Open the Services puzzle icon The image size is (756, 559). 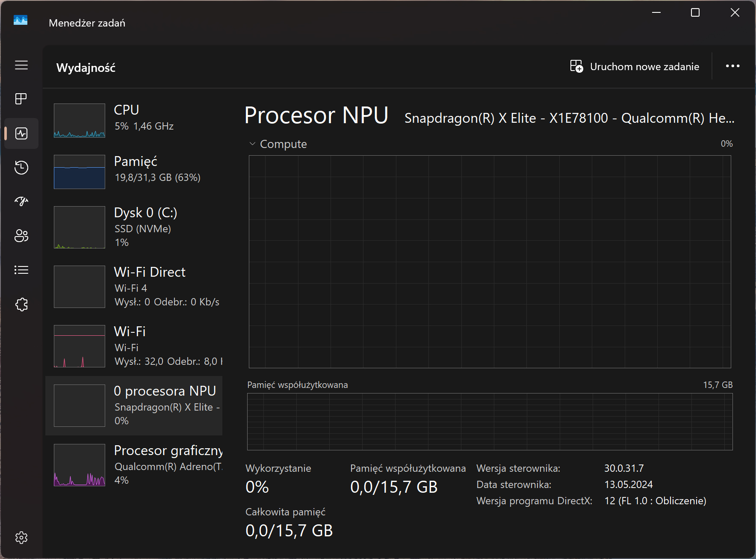point(21,305)
